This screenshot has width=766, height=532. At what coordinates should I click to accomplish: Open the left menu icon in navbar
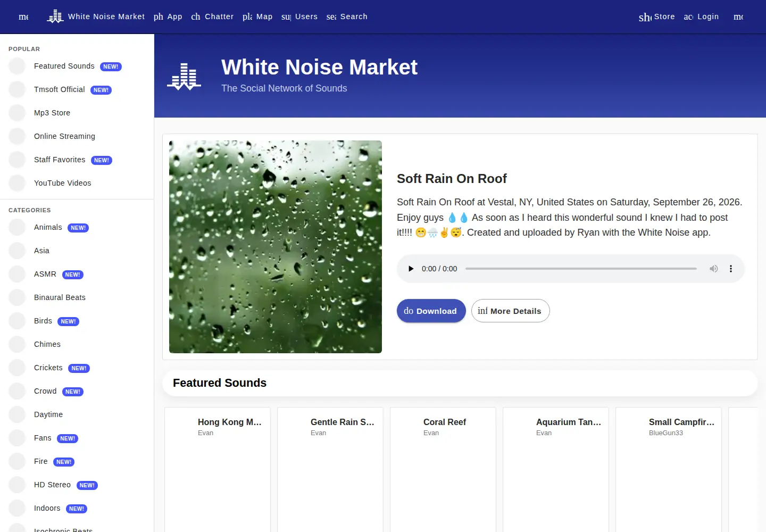coord(23,16)
